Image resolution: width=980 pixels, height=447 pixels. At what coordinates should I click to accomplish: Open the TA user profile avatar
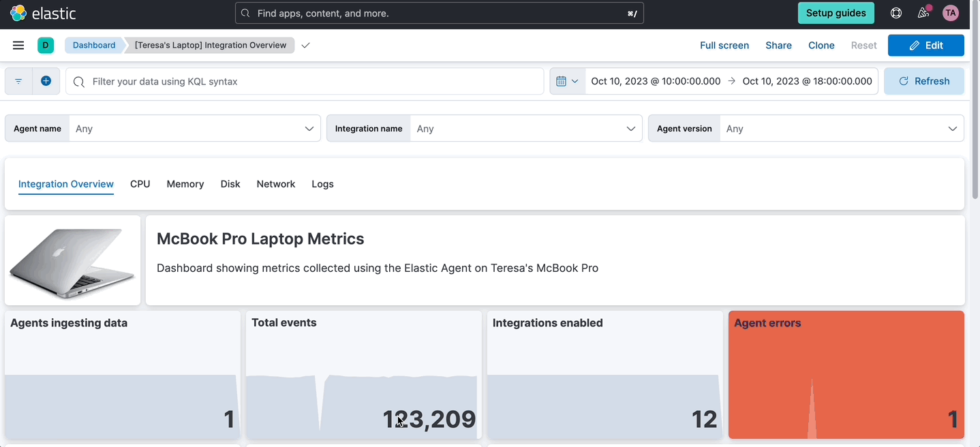click(951, 13)
